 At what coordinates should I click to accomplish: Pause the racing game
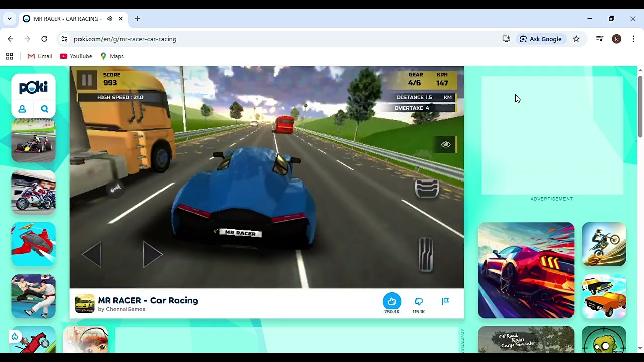(x=87, y=80)
